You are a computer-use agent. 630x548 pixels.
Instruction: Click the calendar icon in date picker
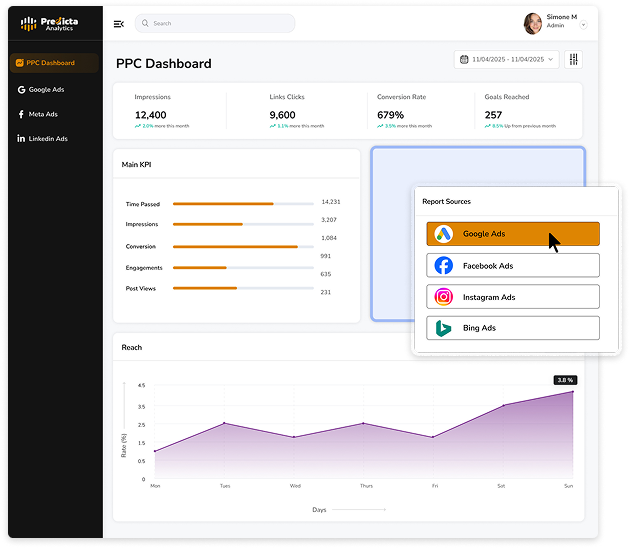click(x=464, y=60)
